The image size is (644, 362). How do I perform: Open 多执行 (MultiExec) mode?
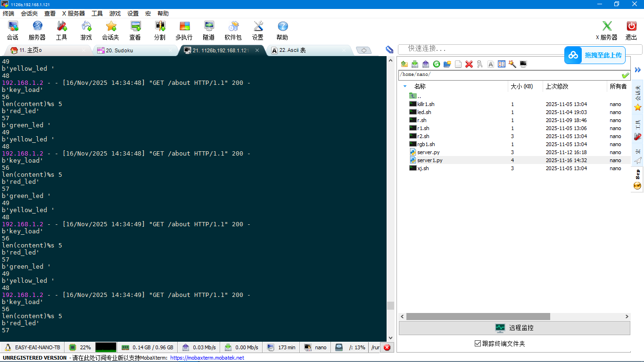coord(184,30)
